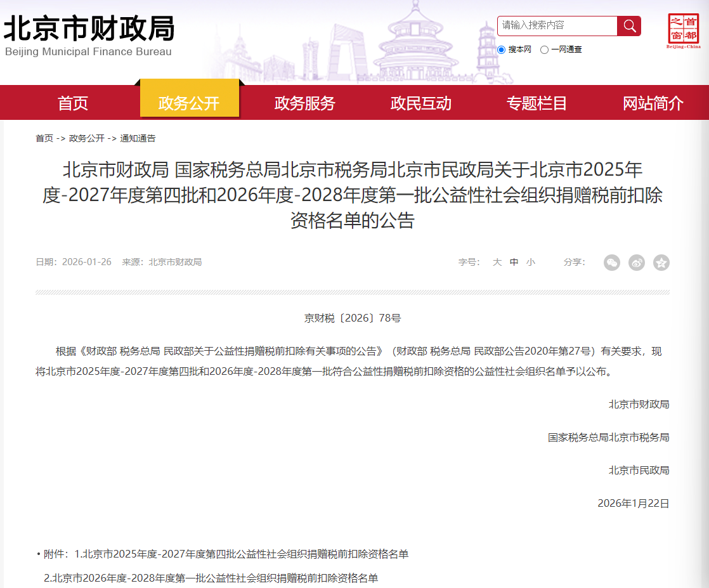Open the 首页 navigation menu item
Viewport: 709px width, 588px height.
point(72,102)
